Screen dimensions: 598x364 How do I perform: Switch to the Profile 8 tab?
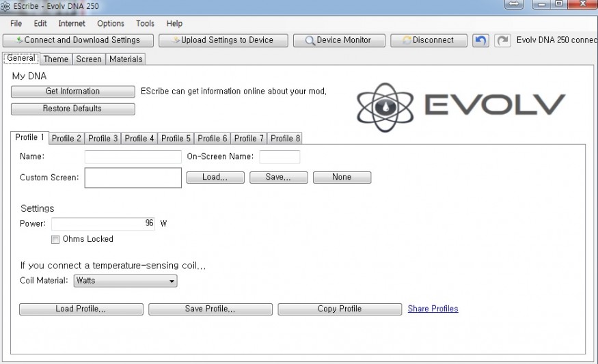click(x=285, y=139)
